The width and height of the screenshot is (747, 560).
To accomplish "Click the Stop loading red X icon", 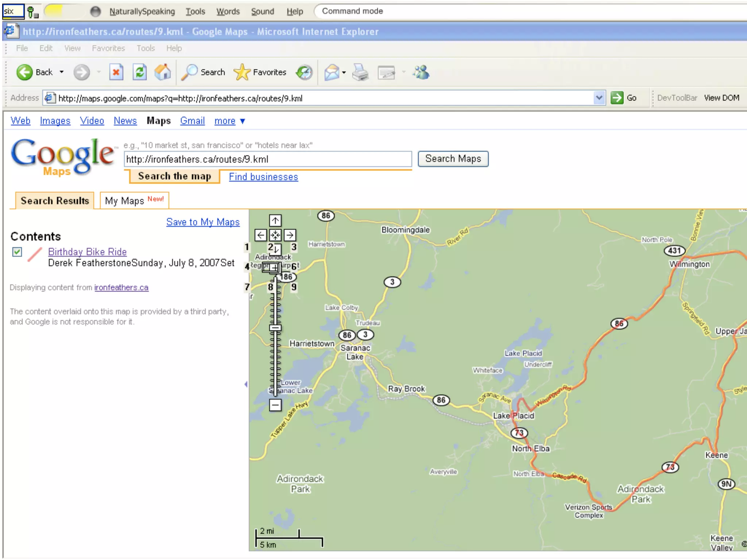I will pyautogui.click(x=116, y=72).
